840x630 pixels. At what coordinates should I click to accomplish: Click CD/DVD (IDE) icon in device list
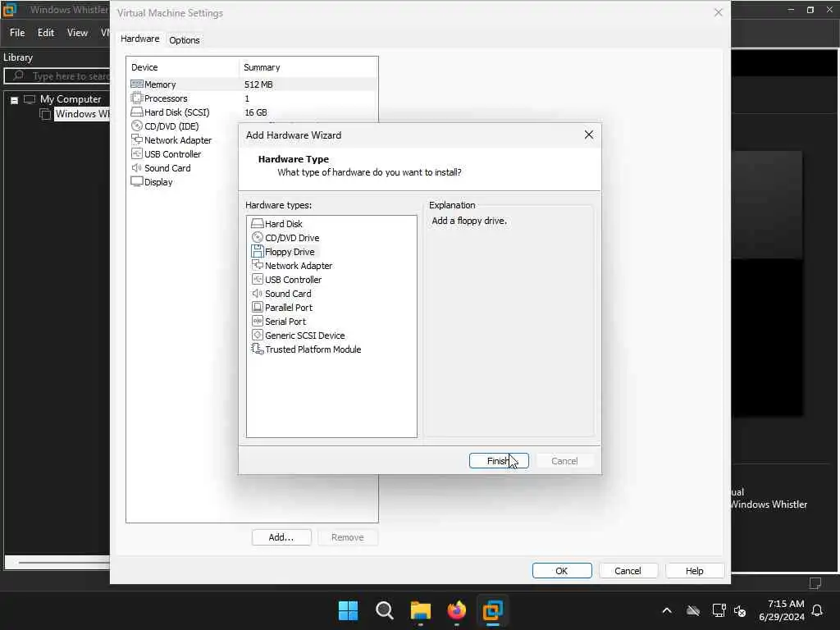[137, 126]
